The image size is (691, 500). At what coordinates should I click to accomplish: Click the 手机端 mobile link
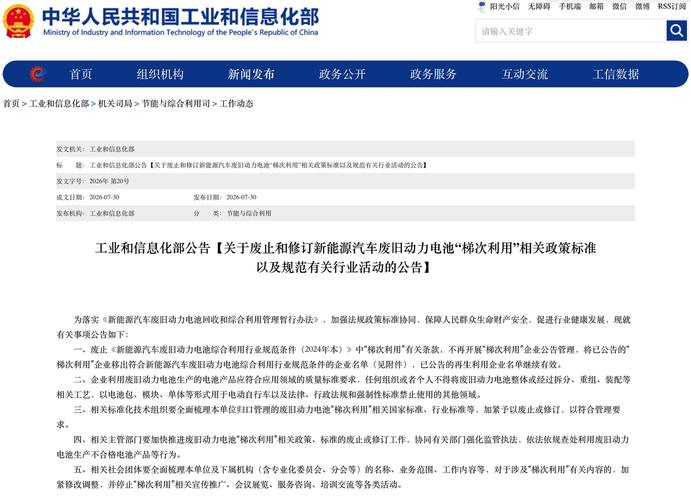click(570, 6)
